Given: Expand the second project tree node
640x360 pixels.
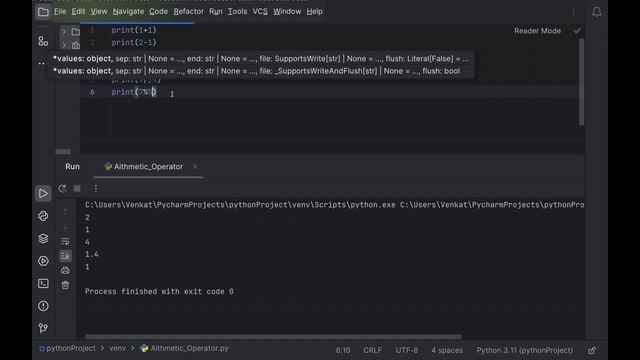Looking at the screenshot, I should click(x=64, y=45).
